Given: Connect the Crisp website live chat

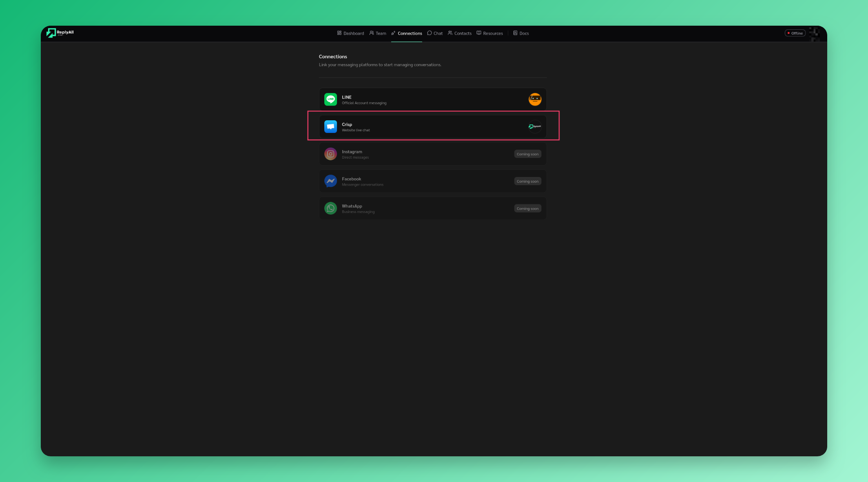Looking at the screenshot, I should tap(432, 126).
